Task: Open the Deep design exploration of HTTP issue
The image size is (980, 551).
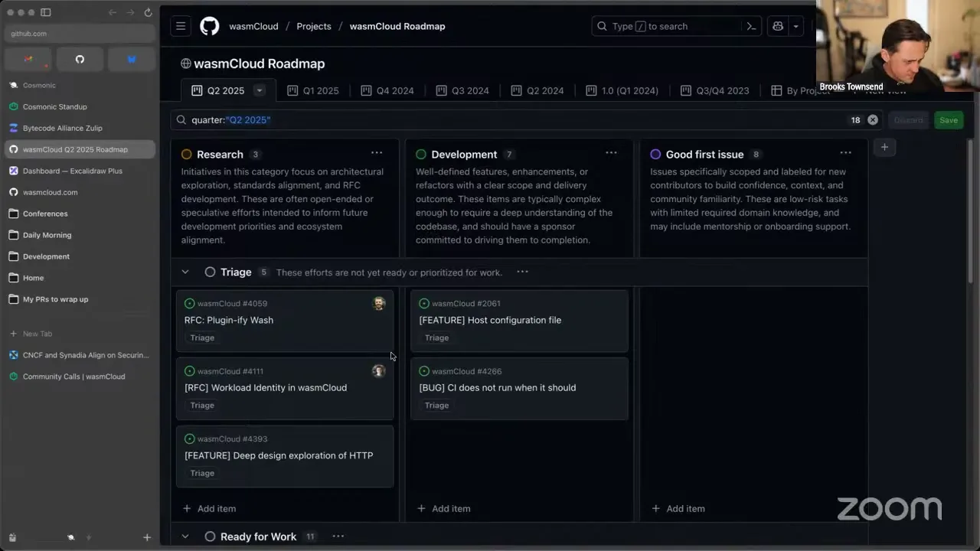Action: click(x=279, y=455)
